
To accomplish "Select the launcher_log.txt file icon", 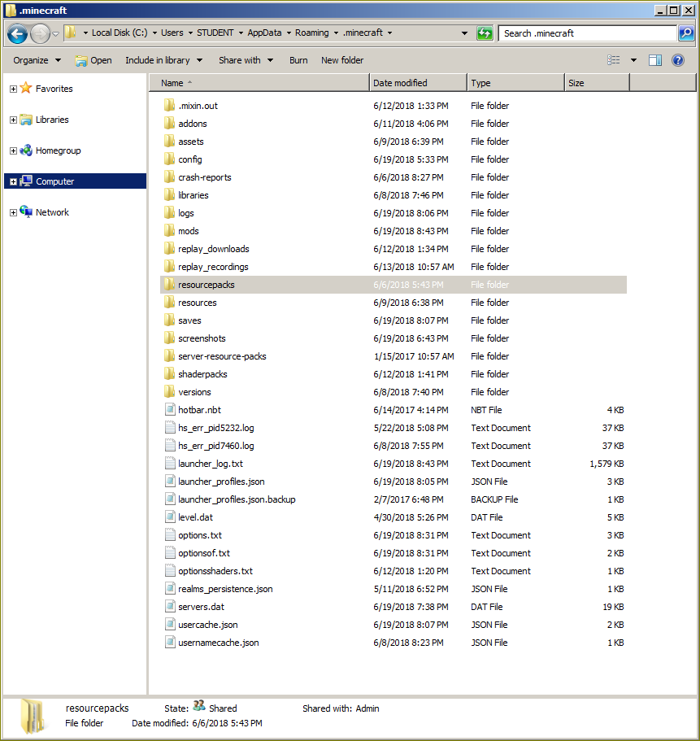I will pyautogui.click(x=170, y=464).
